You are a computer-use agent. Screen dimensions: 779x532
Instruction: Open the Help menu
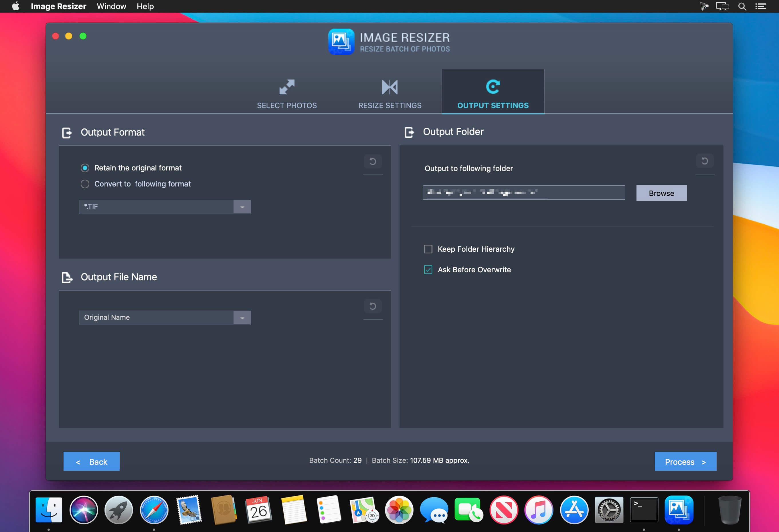145,6
